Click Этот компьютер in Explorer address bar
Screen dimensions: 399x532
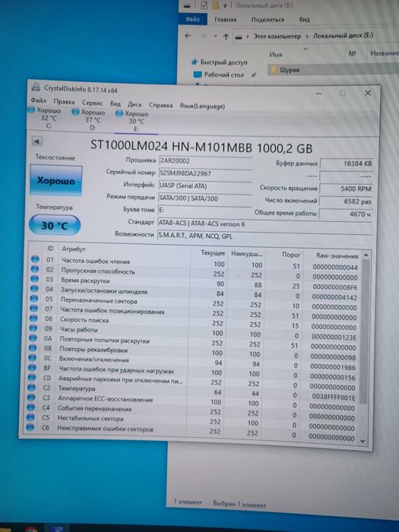coord(277,36)
